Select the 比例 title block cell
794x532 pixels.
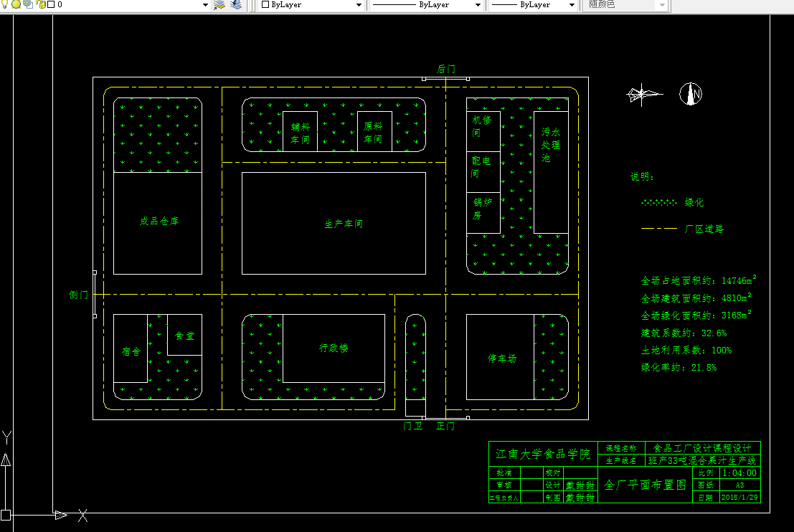[x=705, y=472]
